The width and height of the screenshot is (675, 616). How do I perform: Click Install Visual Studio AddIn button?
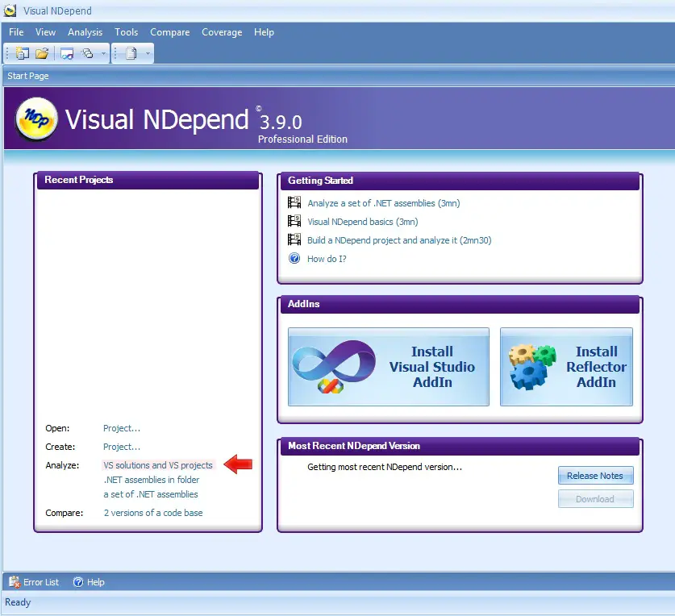point(388,367)
